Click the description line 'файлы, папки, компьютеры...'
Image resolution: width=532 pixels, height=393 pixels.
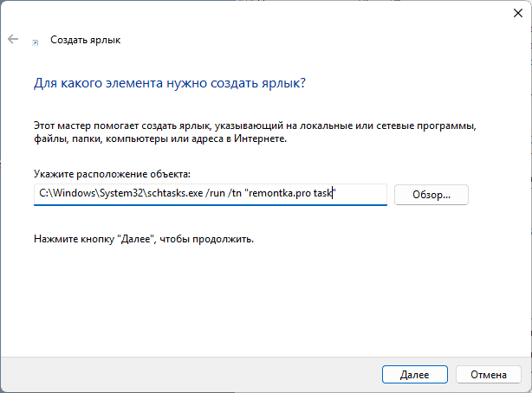click(x=159, y=139)
